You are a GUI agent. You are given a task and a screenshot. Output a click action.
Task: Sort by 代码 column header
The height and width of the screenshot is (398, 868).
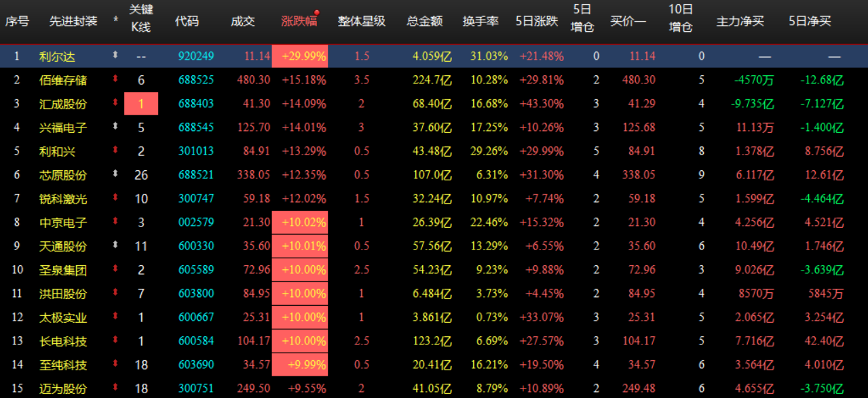coord(187,21)
